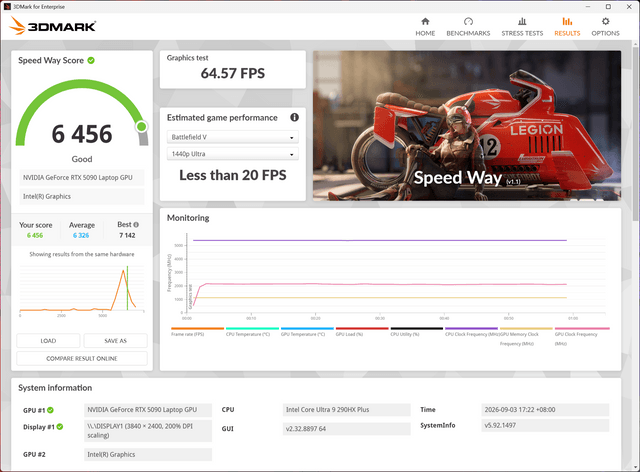Minimize the 3DMark window
The image size is (640, 472).
(x=588, y=7)
